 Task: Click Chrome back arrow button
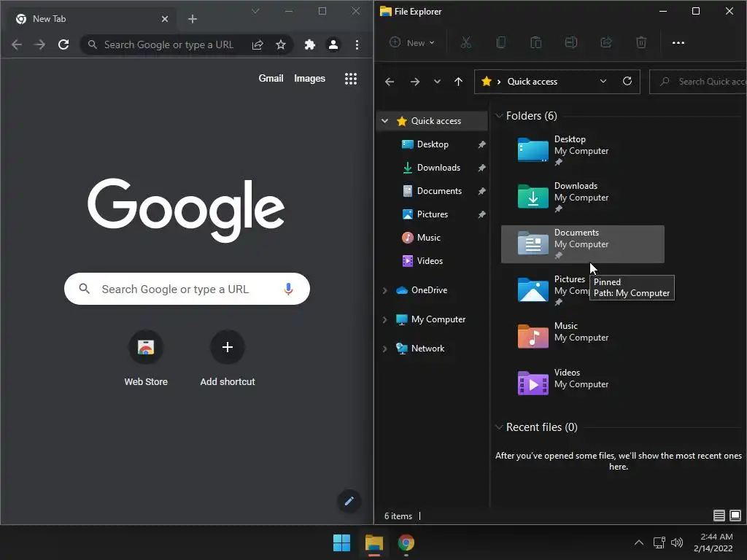tap(17, 44)
